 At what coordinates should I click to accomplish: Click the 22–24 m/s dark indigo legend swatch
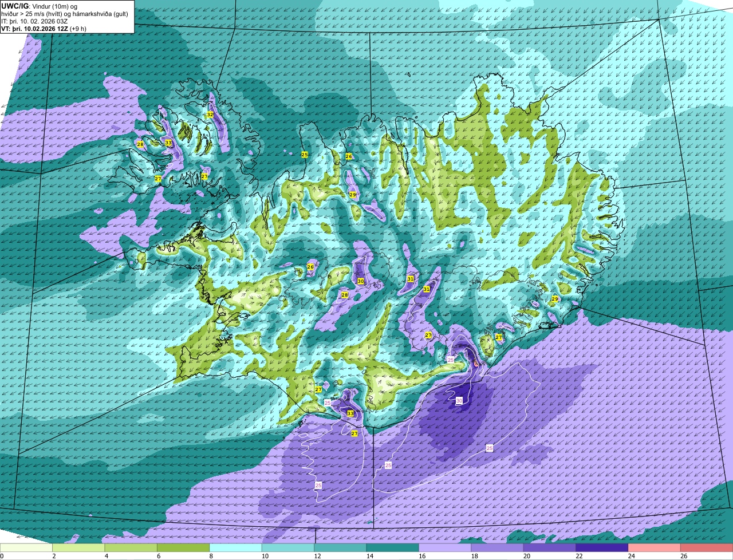click(x=602, y=548)
